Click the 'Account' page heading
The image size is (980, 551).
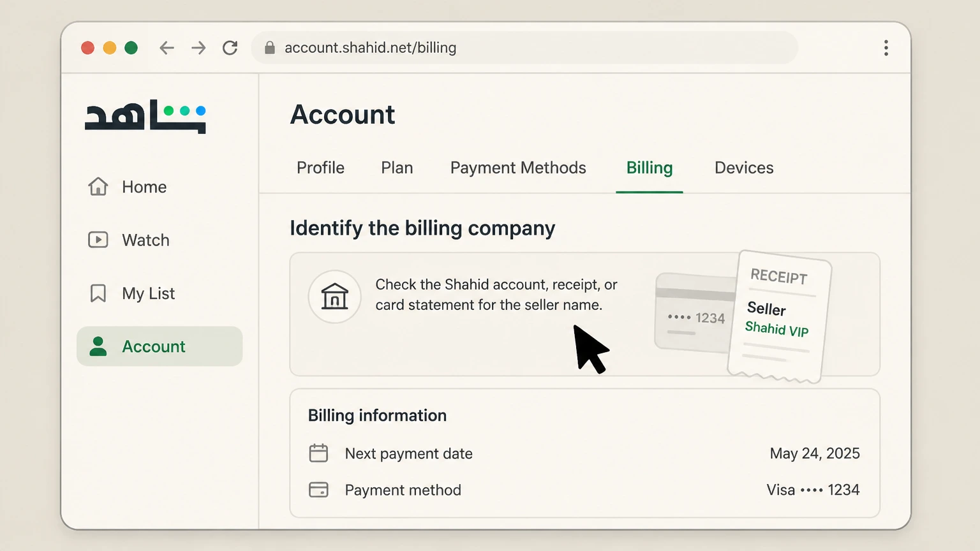(343, 115)
